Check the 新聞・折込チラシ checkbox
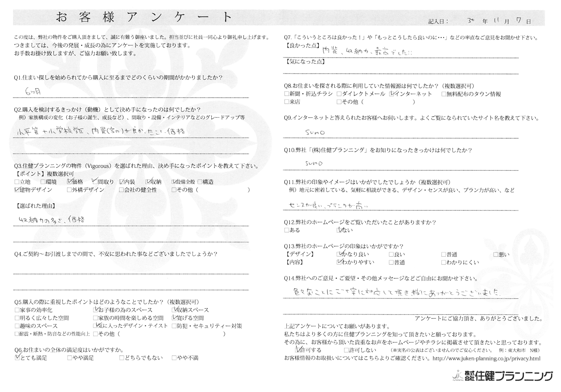 (x=287, y=94)
